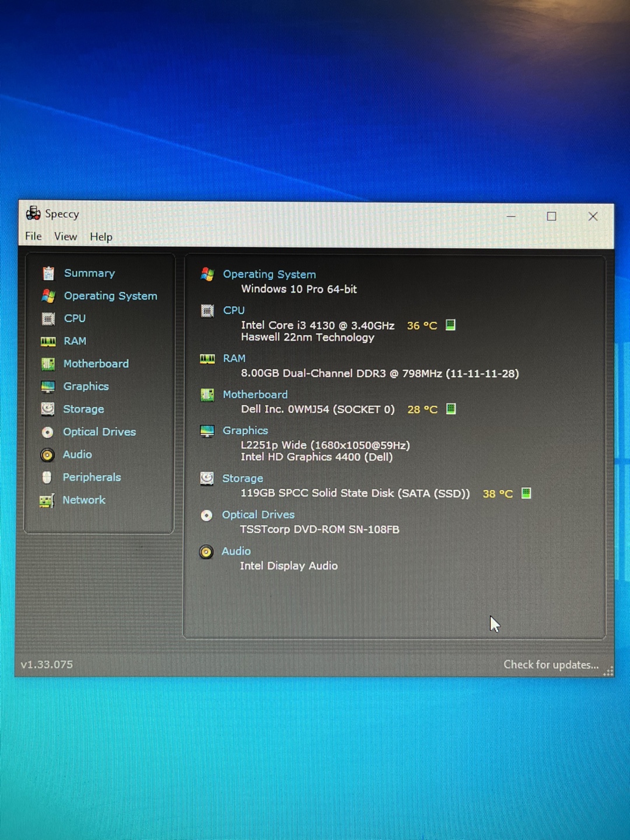Click the Speccy app icon in title bar

[x=33, y=213]
